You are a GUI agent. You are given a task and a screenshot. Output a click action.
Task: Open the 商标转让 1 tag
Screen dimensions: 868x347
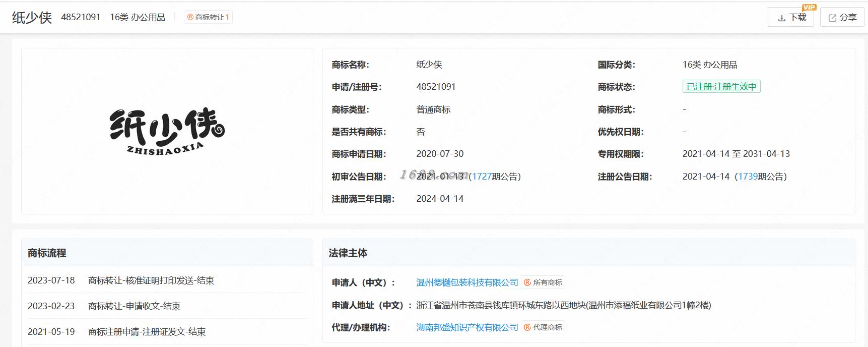point(208,17)
